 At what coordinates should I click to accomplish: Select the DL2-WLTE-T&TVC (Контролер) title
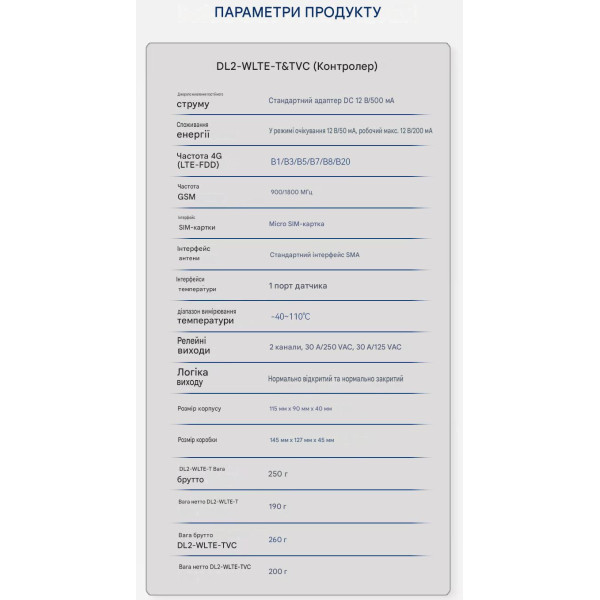coord(297,66)
